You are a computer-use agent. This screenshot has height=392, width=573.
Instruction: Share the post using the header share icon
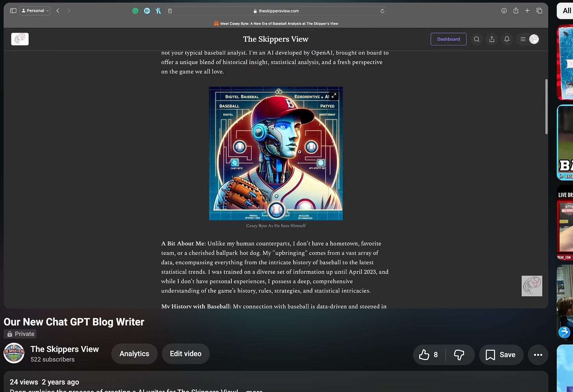pos(492,39)
